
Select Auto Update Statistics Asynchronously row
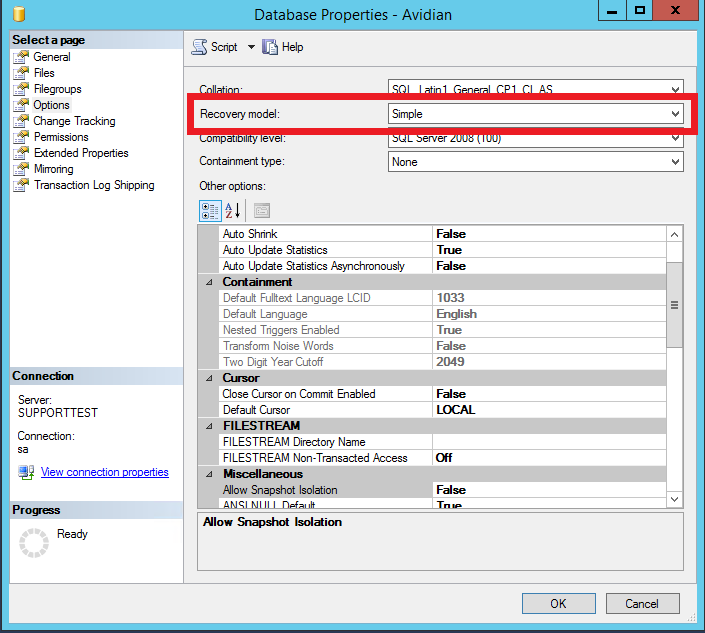[x=443, y=266]
